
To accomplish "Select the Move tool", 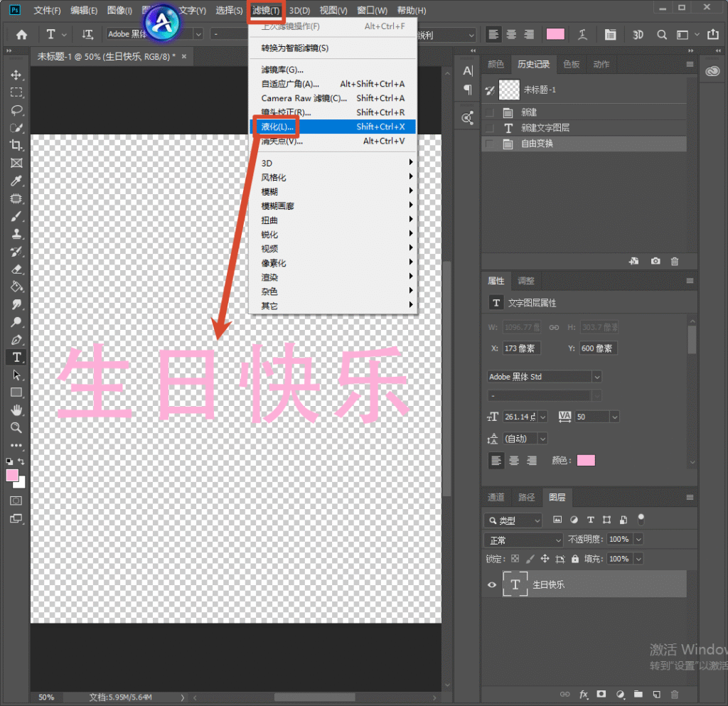I will 16,75.
